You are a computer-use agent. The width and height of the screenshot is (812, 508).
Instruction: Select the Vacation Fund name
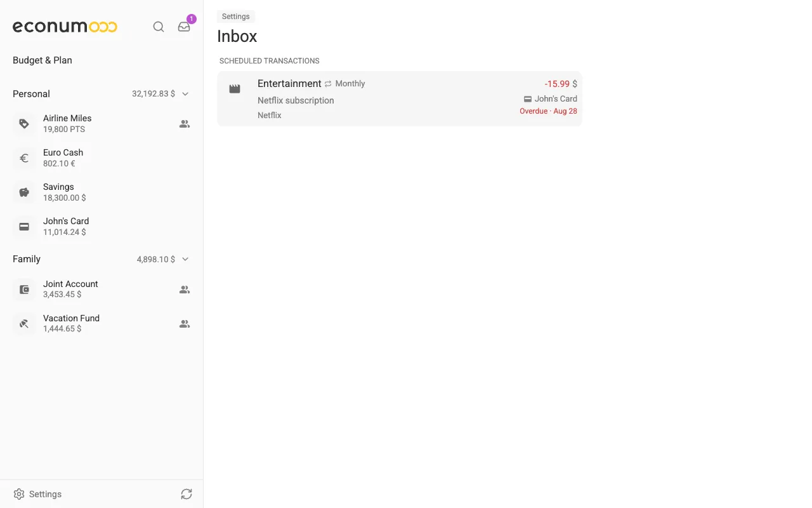[71, 318]
